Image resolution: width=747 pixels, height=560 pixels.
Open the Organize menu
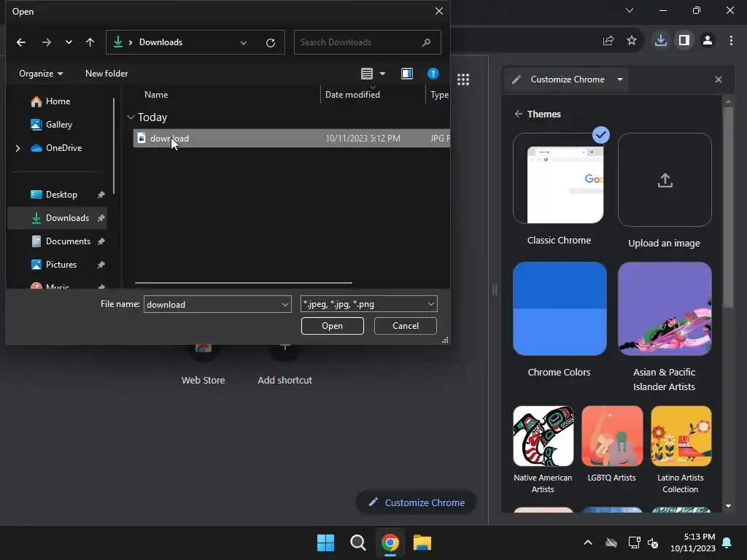[41, 74]
